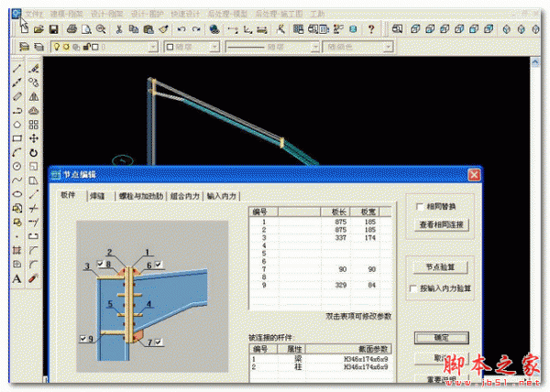Click the 确定 button
This screenshot has height=392, width=550.
(442, 338)
